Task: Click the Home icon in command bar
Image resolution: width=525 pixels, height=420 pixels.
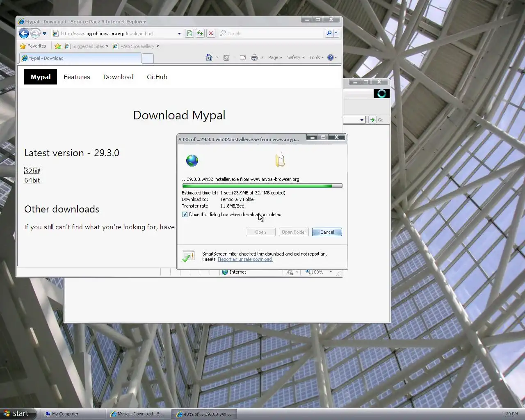Action: click(209, 57)
